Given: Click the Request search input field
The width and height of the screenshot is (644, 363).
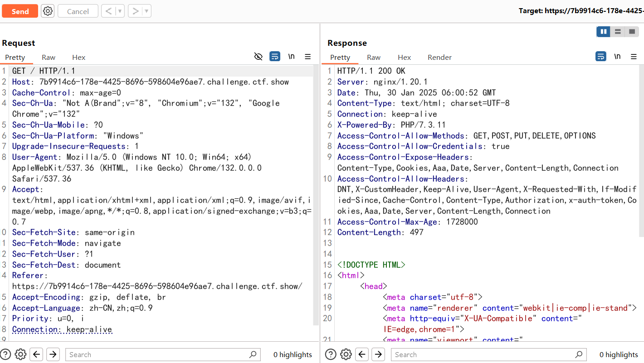Looking at the screenshot, I should [159, 354].
